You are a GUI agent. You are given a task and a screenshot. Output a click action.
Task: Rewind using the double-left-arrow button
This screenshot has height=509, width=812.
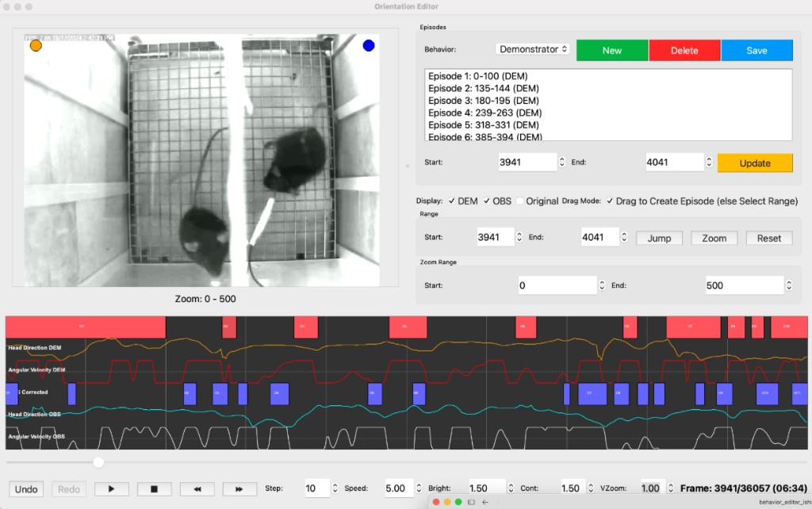pyautogui.click(x=197, y=489)
